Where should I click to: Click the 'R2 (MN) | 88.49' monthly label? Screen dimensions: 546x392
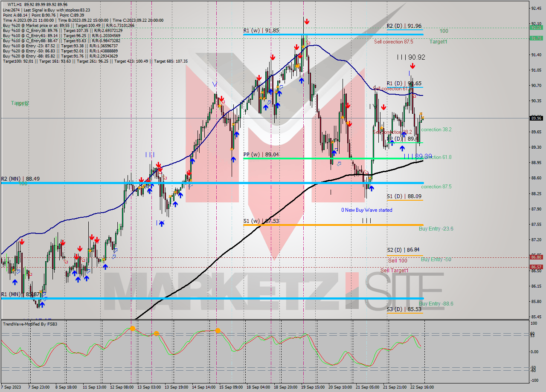20,179
